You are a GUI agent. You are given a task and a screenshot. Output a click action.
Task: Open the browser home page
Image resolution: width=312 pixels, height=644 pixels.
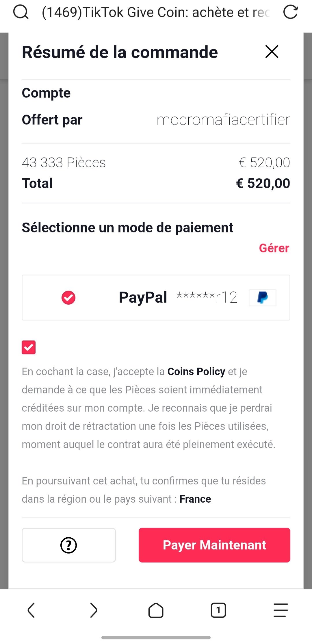pyautogui.click(x=156, y=610)
